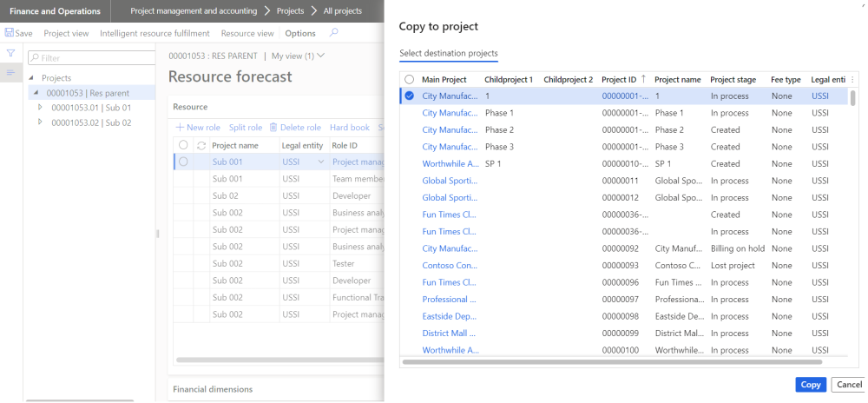Screen dimensions: 868x403
Task: Click the 'Phase 2' Childproject 1 cell
Action: click(499, 130)
